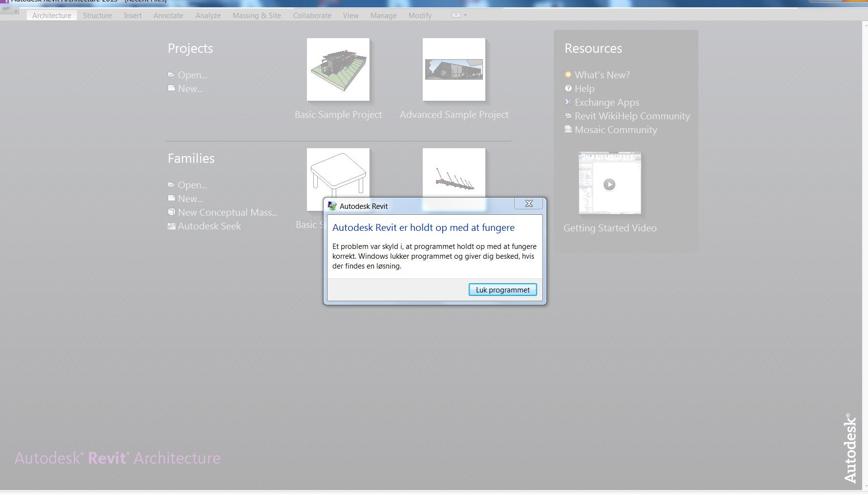
Task: Click the Luk programmet button
Action: (502, 290)
